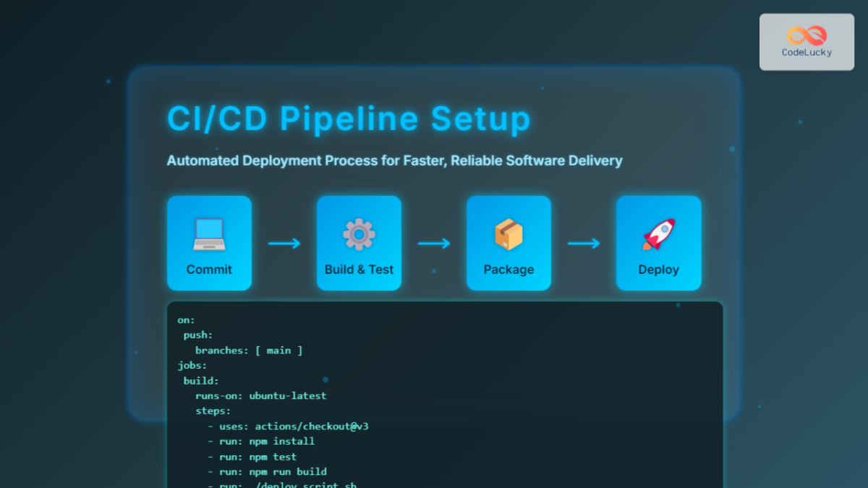The image size is (868, 488).
Task: Click the arrow between Package and Deploy
Action: click(584, 244)
